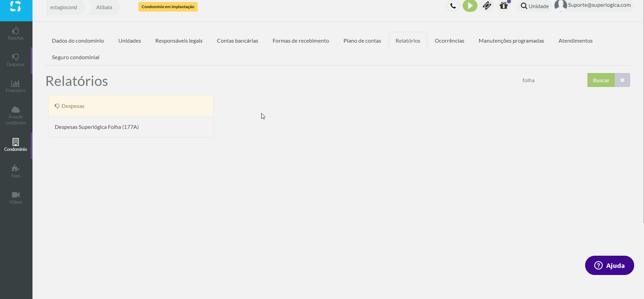
Task: Open the Vídeos sidebar section
Action: tap(16, 198)
